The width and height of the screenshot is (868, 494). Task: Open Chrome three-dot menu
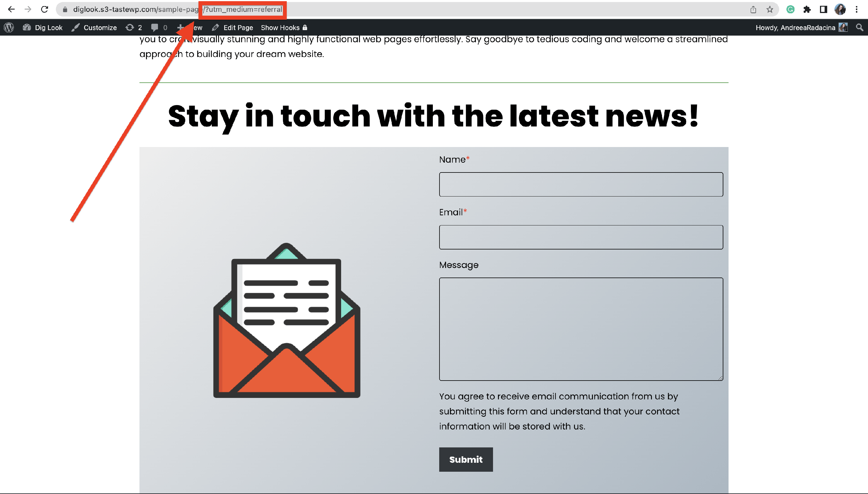(x=856, y=10)
